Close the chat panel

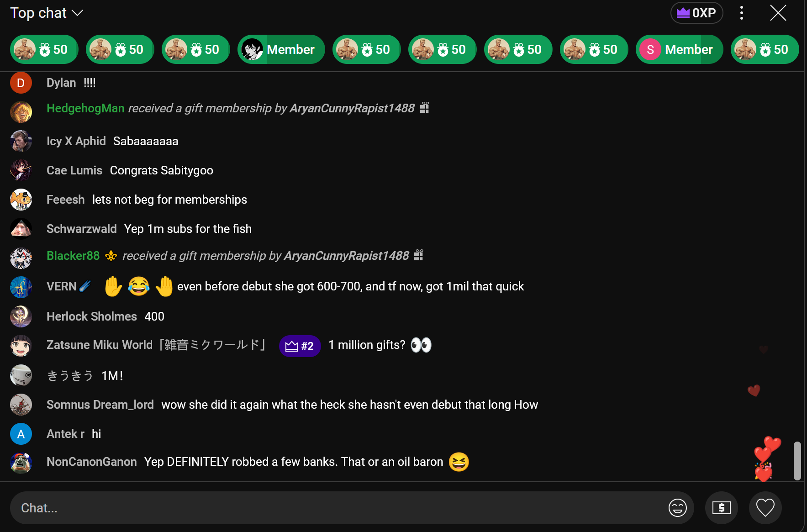pos(778,13)
